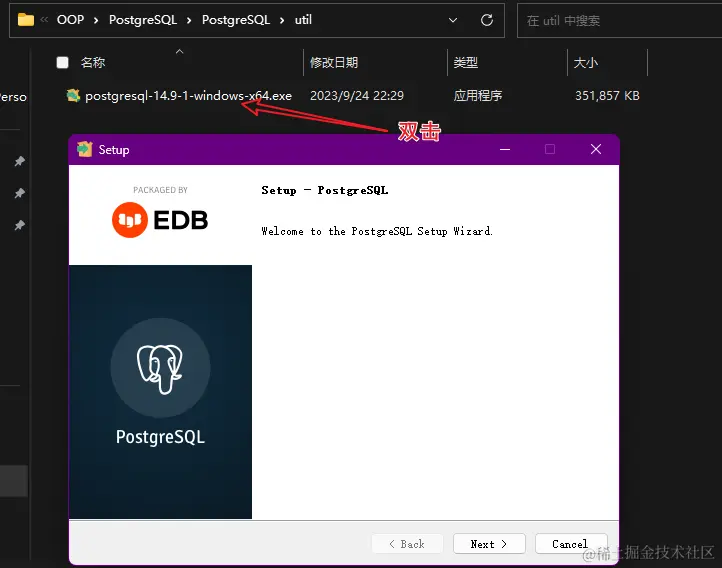Click the search box 在 util 中搜索

click(619, 20)
